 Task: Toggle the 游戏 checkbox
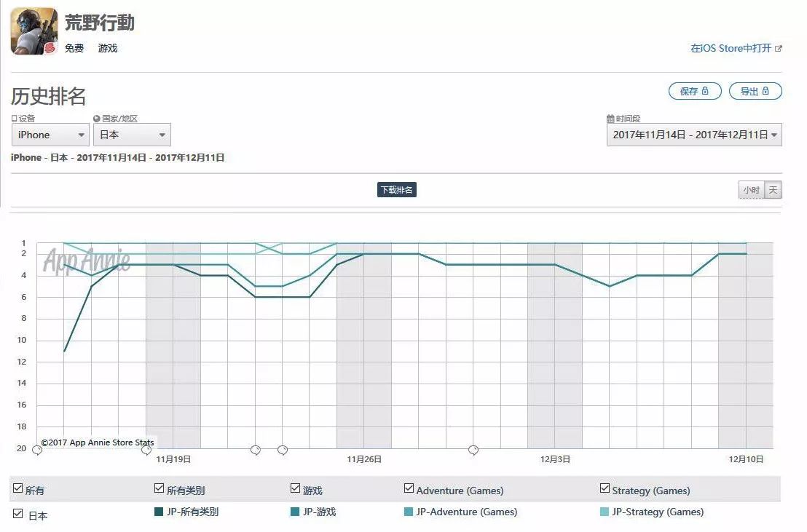[296, 488]
